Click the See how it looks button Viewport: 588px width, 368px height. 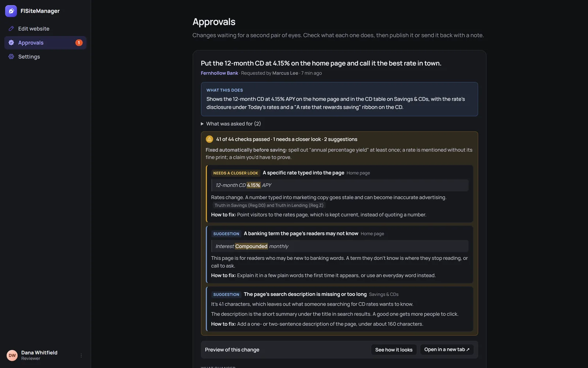tap(394, 350)
